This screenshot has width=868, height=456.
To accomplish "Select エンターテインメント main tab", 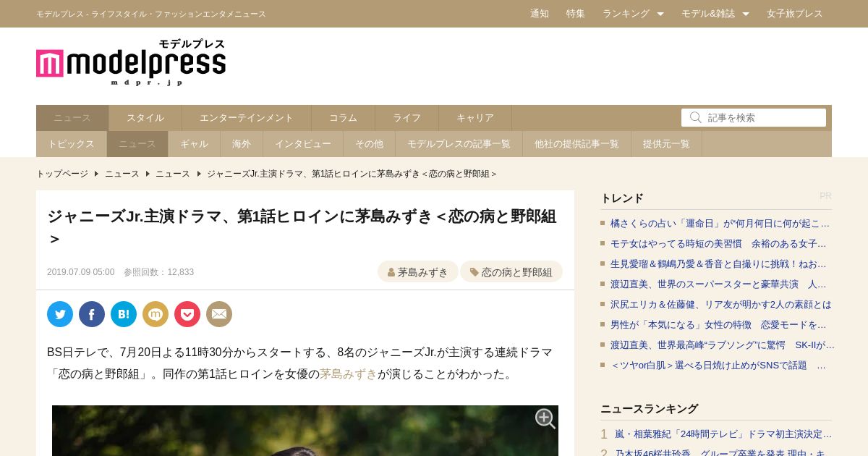I will (x=247, y=118).
